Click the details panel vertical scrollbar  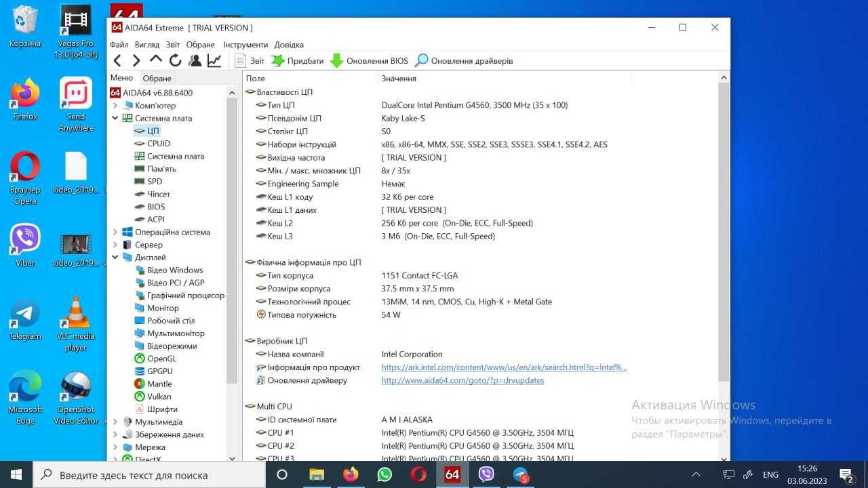(x=724, y=230)
